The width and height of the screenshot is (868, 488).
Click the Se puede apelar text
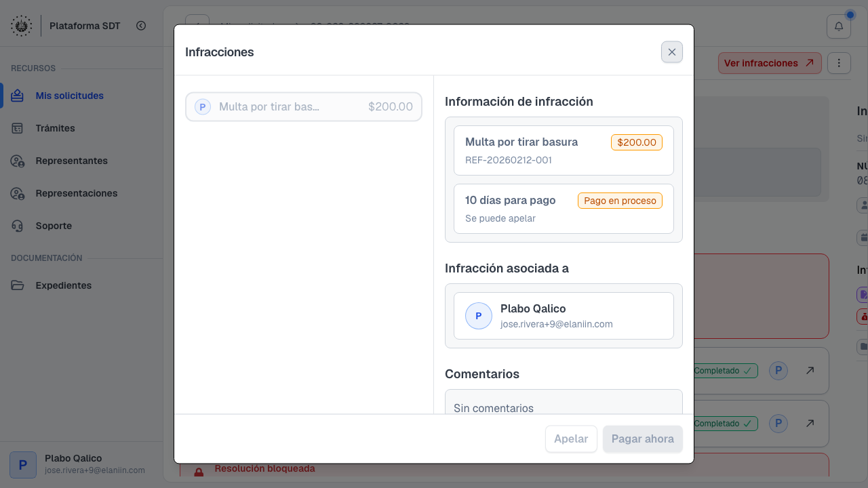point(500,219)
